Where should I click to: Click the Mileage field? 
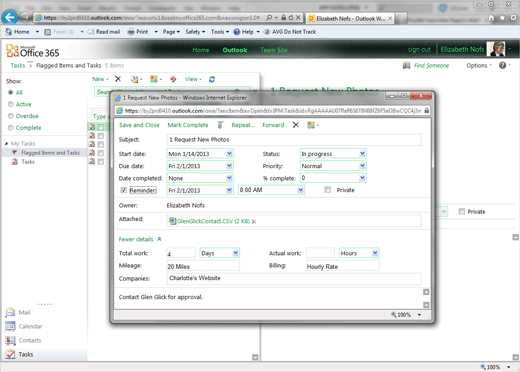point(203,266)
